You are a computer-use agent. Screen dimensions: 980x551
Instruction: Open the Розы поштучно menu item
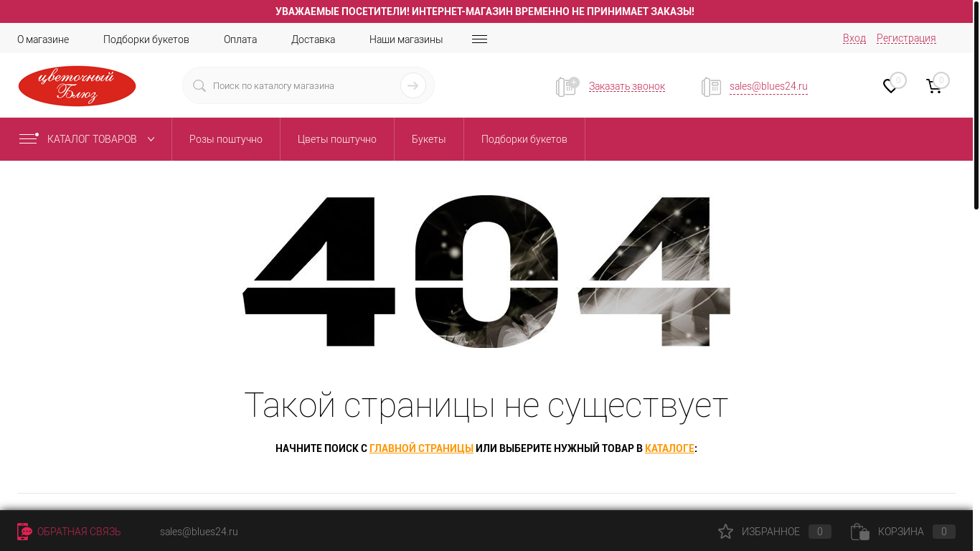(225, 139)
